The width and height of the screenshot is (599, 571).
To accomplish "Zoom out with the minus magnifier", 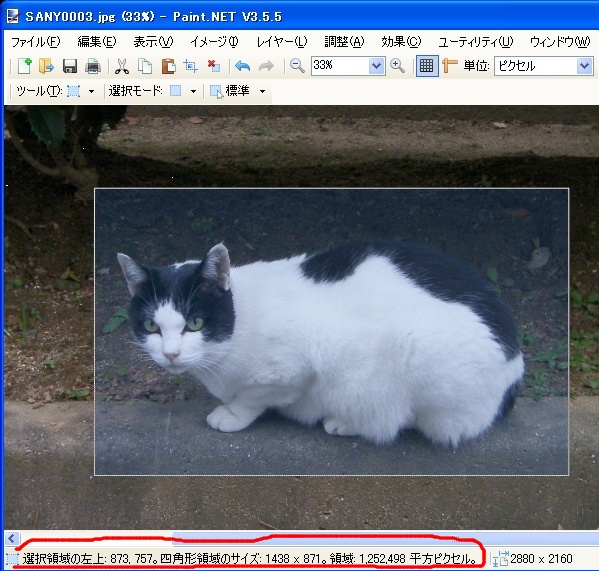I will point(297,66).
